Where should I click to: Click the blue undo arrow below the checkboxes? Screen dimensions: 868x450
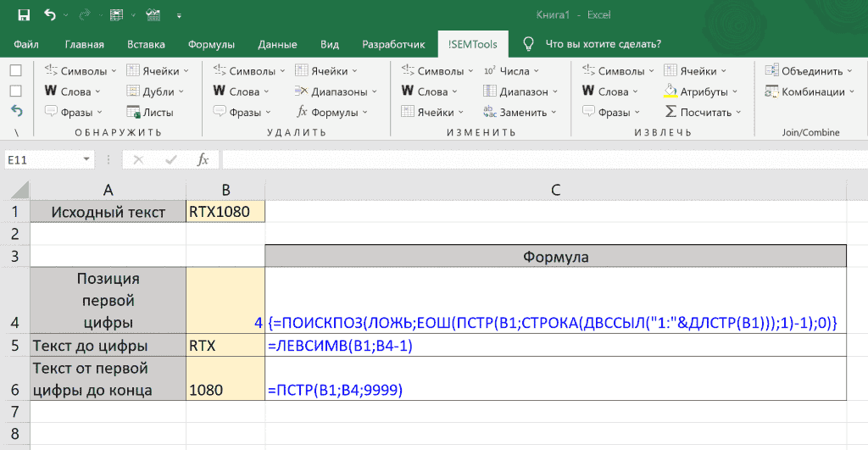16,111
